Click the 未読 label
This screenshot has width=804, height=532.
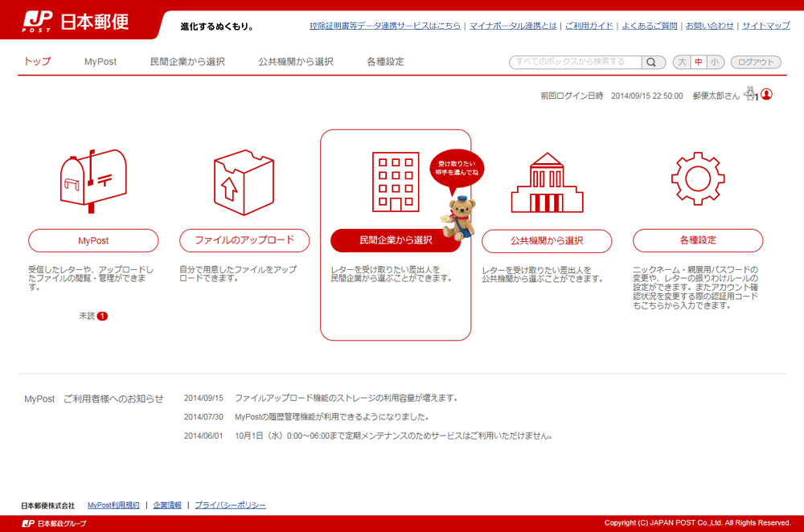tap(87, 317)
